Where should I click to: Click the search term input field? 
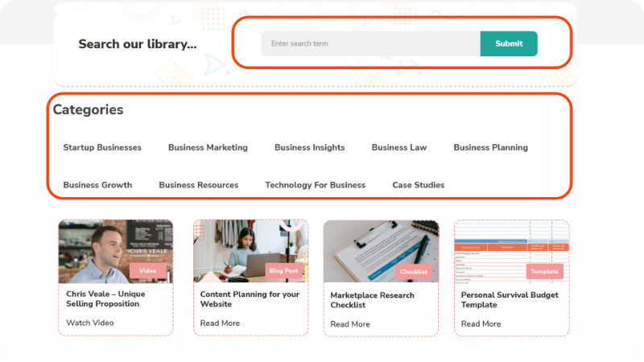pos(370,43)
